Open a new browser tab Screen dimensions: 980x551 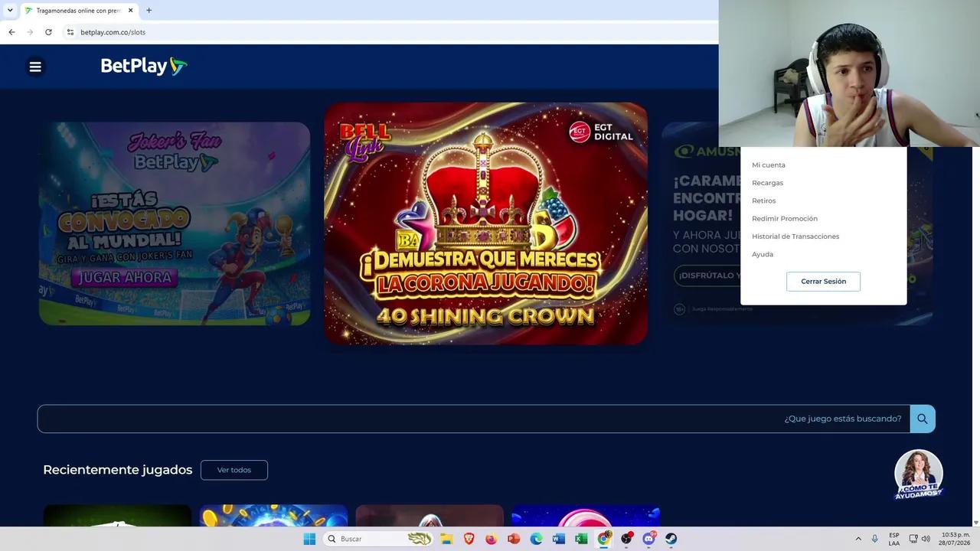tap(149, 11)
